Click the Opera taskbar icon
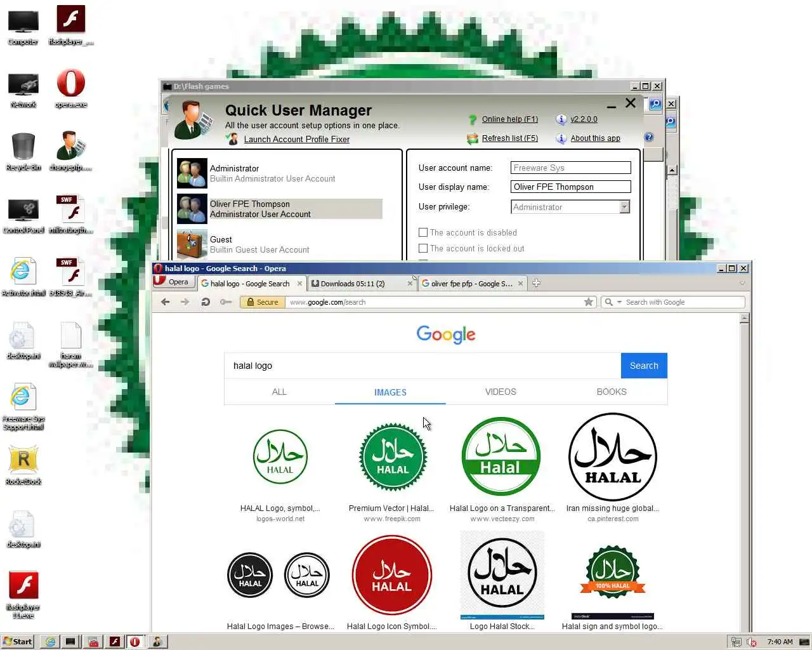This screenshot has width=812, height=650. (x=134, y=642)
